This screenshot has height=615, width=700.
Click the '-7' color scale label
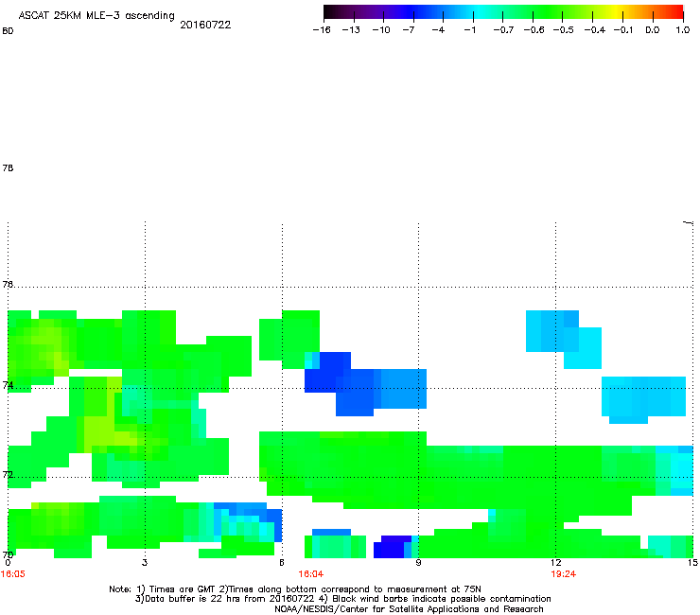pos(408,30)
